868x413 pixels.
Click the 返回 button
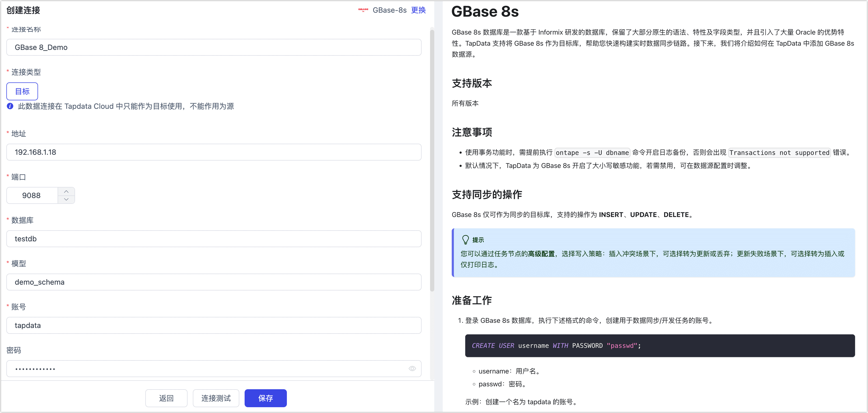click(166, 398)
